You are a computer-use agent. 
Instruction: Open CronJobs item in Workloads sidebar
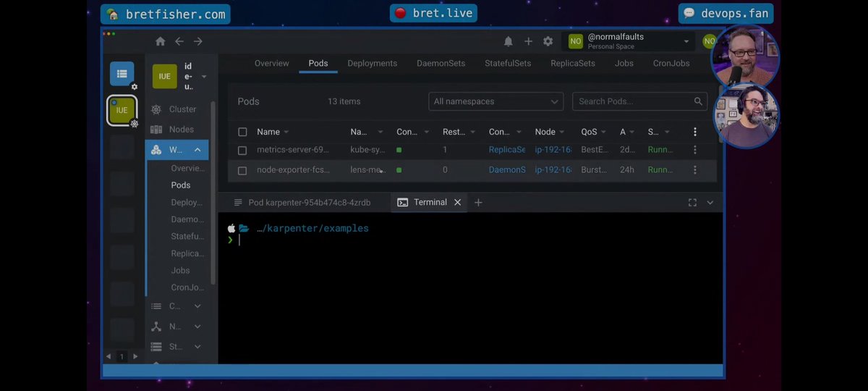coord(187,287)
